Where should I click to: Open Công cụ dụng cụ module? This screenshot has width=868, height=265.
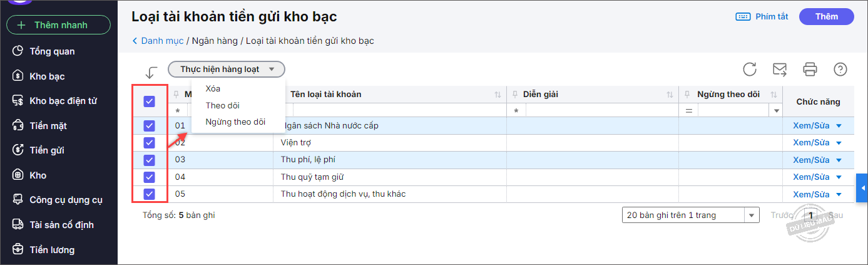(66, 200)
